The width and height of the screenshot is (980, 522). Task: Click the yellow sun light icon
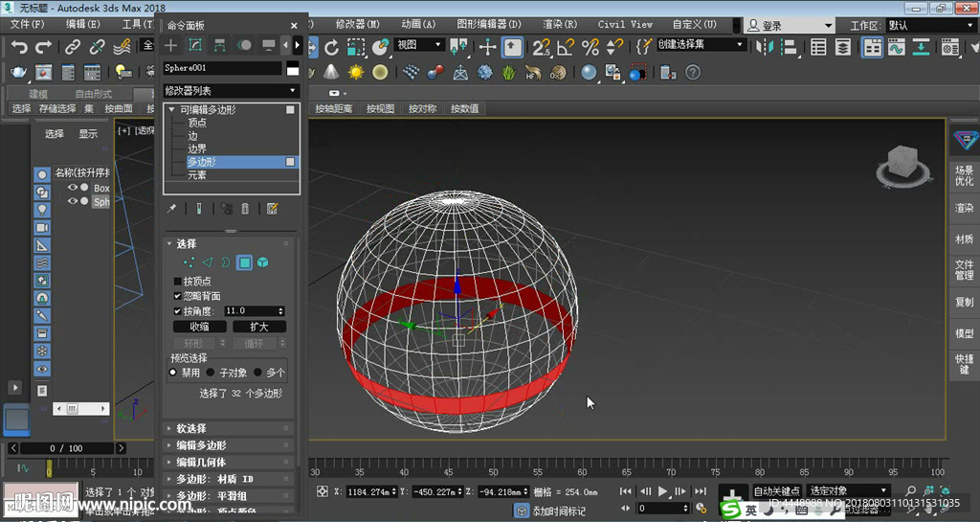(x=356, y=73)
